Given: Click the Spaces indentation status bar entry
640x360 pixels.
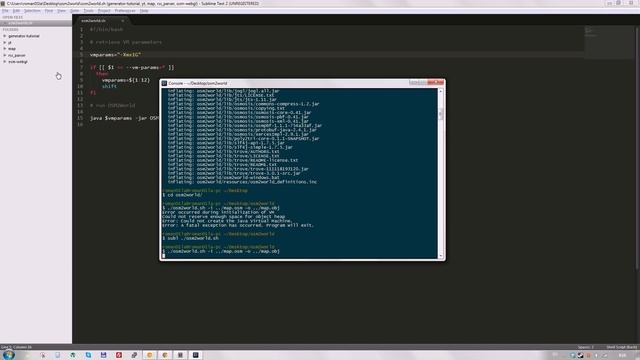Looking at the screenshot, I should tap(586, 347).
